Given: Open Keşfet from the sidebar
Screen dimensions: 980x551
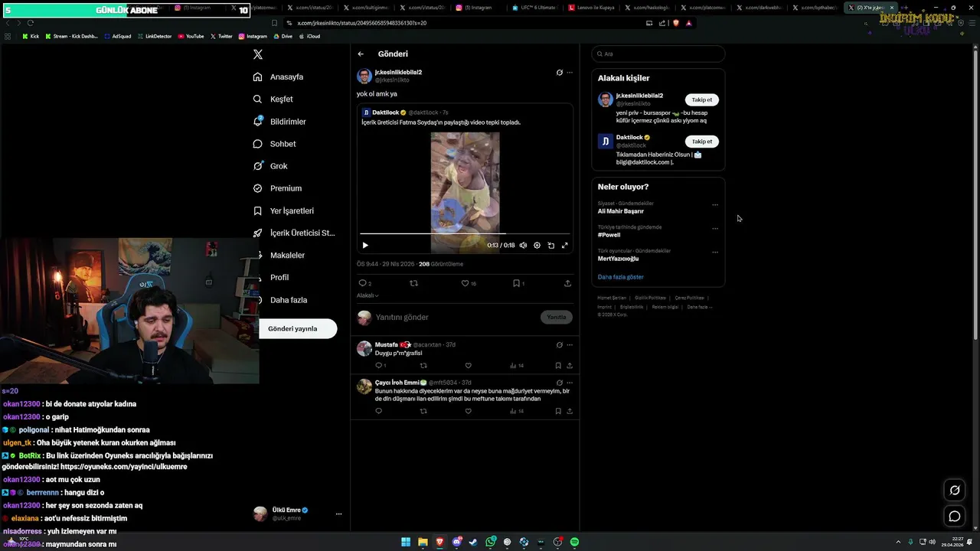Looking at the screenshot, I should pos(273,99).
